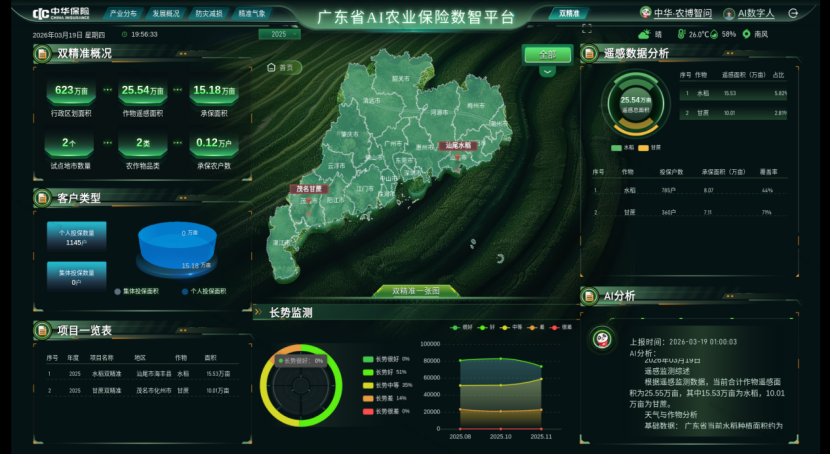Click the AI分析 panel header icon
Image resolution: width=830 pixels, height=454 pixels.
pyautogui.click(x=590, y=296)
